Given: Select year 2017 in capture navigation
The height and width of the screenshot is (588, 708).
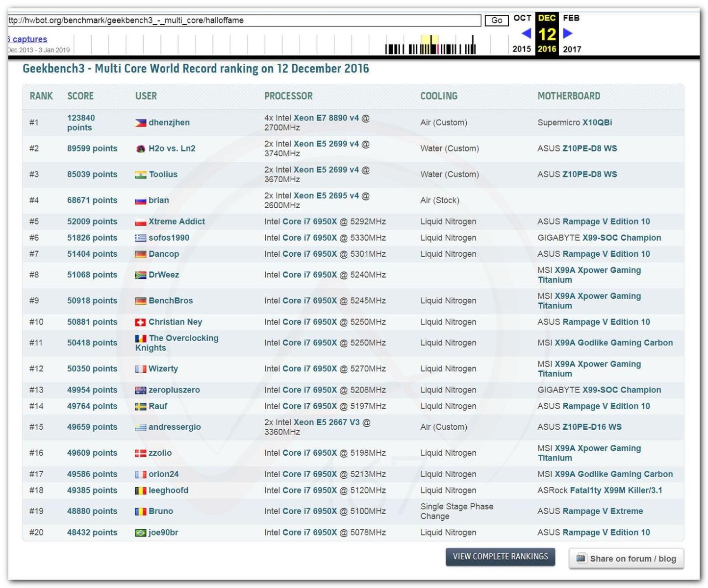Looking at the screenshot, I should point(572,49).
